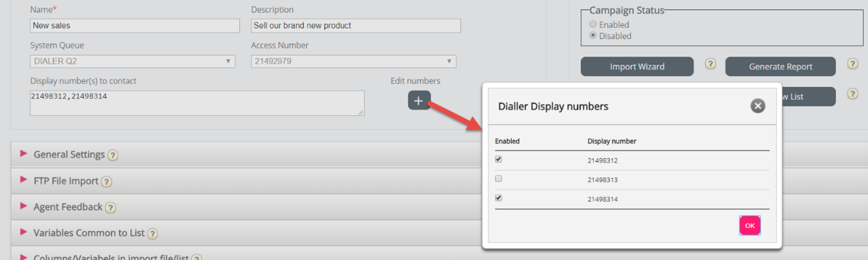Expand the General Settings section
Image resolution: width=868 pixels, height=260 pixels.
click(69, 155)
